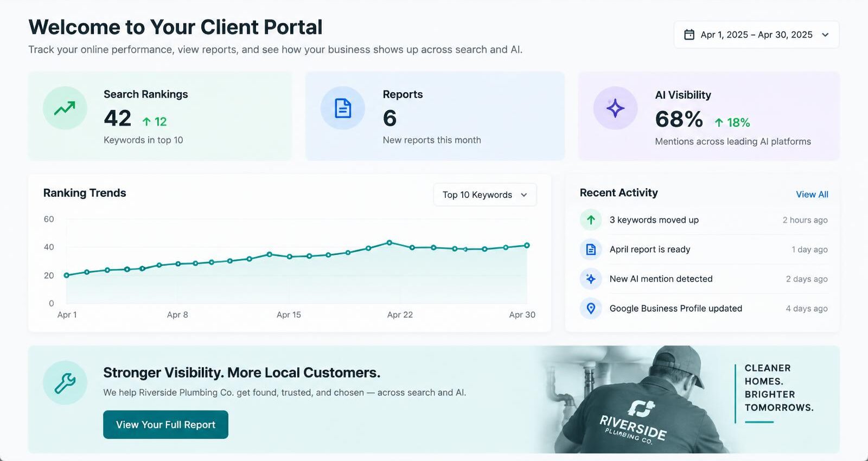Click the AI Visibility card title
This screenshot has height=461, width=868.
pyautogui.click(x=683, y=95)
